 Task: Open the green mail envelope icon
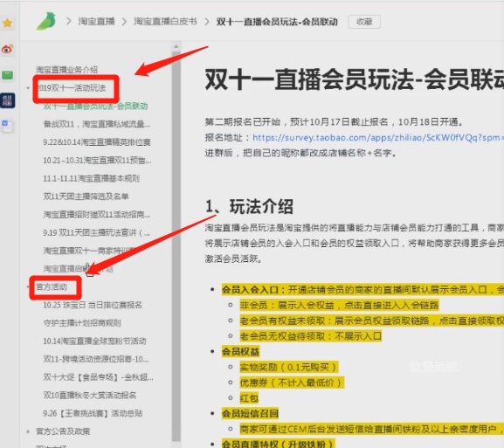pyautogui.click(x=7, y=75)
